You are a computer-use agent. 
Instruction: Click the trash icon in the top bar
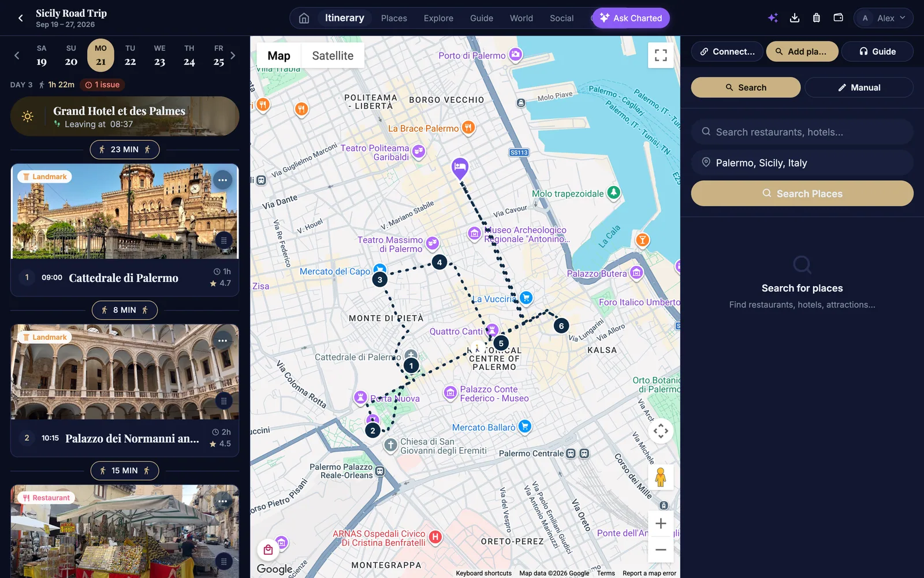(816, 18)
